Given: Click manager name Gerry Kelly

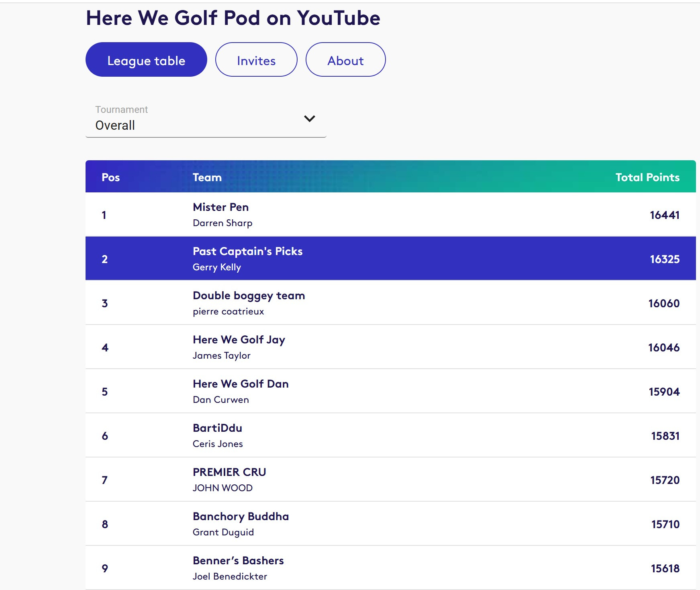Looking at the screenshot, I should coord(217,267).
